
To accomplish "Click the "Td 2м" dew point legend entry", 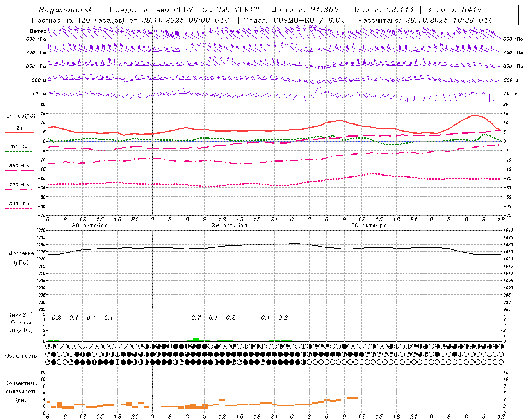I will point(19,147).
